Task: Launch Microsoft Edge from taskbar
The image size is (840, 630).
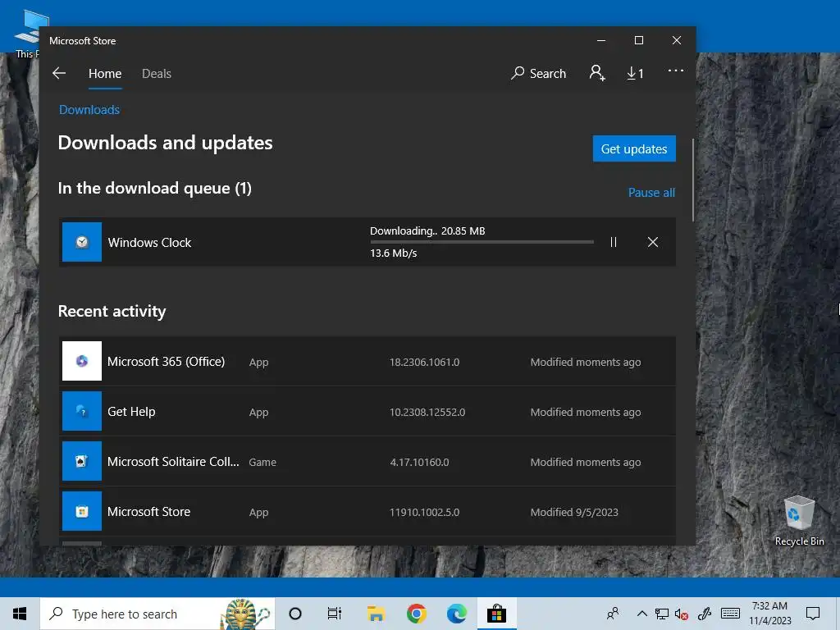Action: tap(456, 614)
